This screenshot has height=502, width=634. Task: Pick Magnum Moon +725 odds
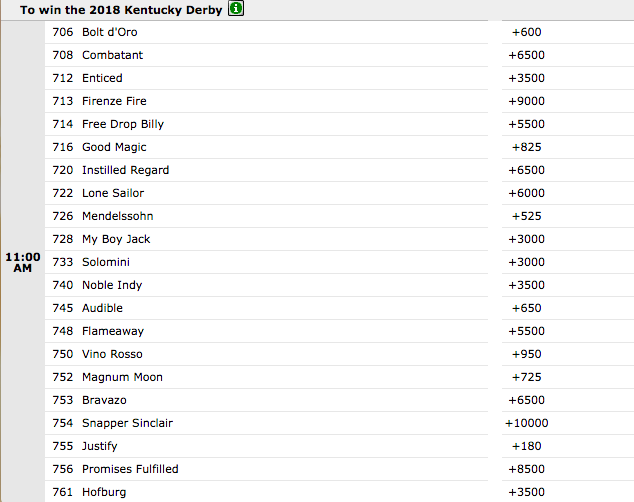pos(526,377)
